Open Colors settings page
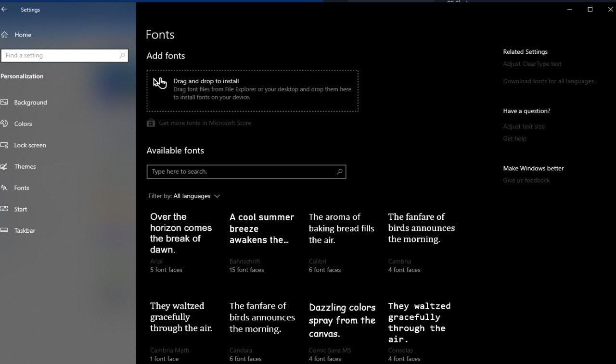This screenshot has height=364, width=616. coord(23,124)
